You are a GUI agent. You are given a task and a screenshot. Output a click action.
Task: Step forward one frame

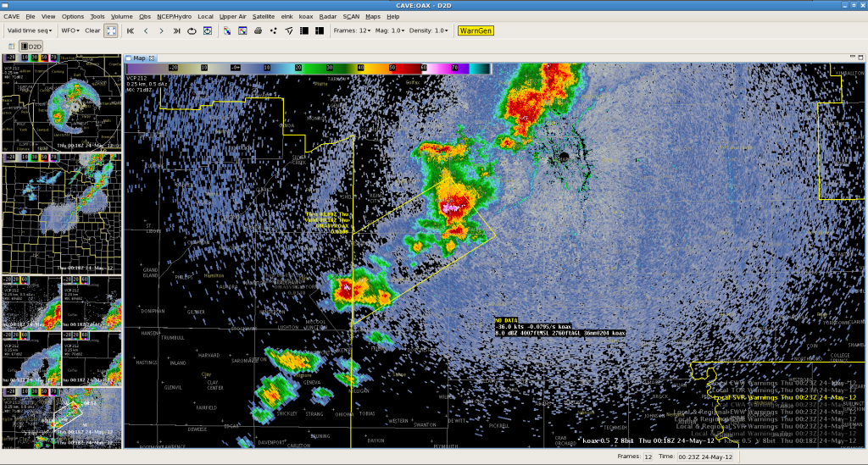point(161,30)
